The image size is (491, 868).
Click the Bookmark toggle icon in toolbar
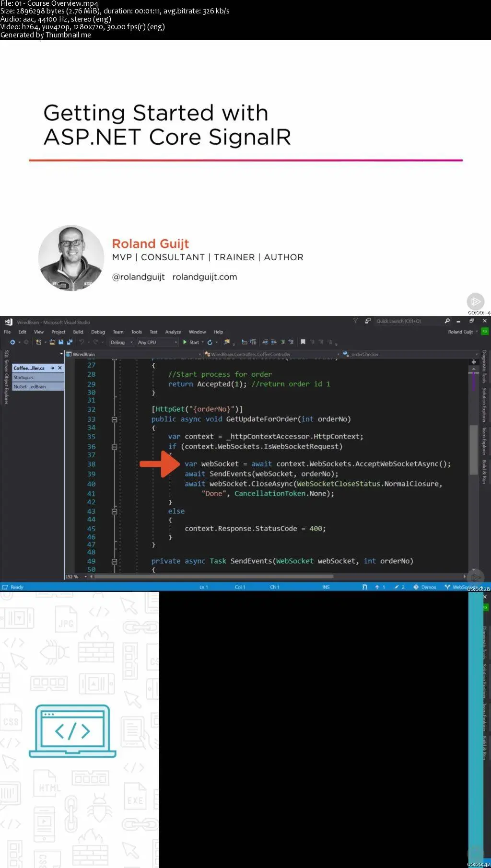pos(303,342)
